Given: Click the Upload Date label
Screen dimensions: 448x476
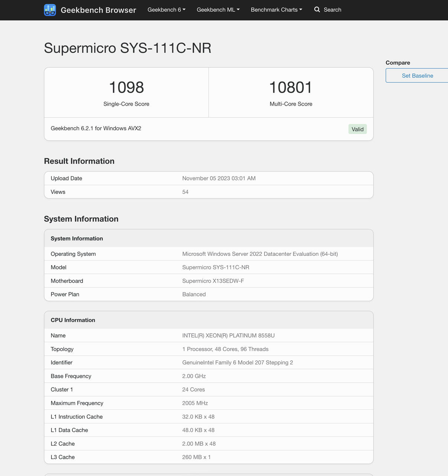Looking at the screenshot, I should pos(66,178).
